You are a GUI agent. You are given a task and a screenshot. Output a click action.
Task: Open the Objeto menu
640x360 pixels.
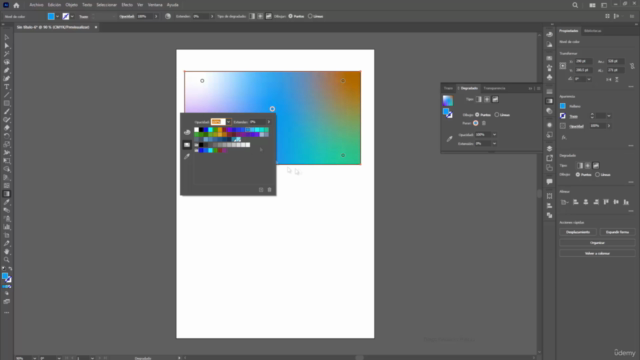coord(71,5)
